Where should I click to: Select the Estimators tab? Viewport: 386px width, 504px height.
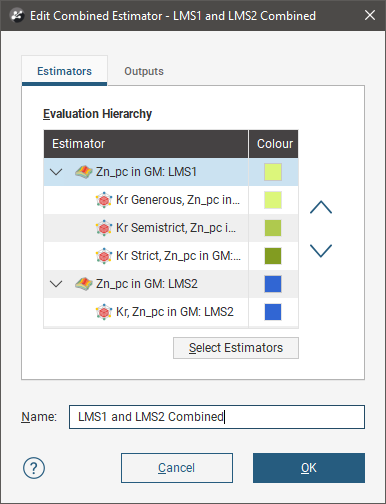(64, 71)
